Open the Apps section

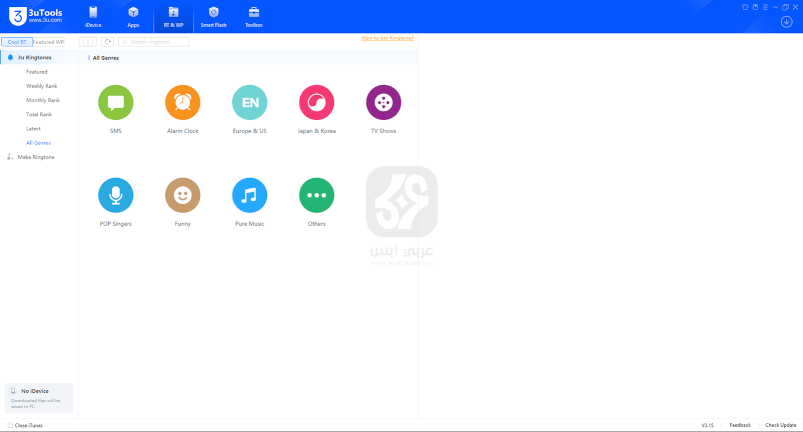click(x=133, y=17)
